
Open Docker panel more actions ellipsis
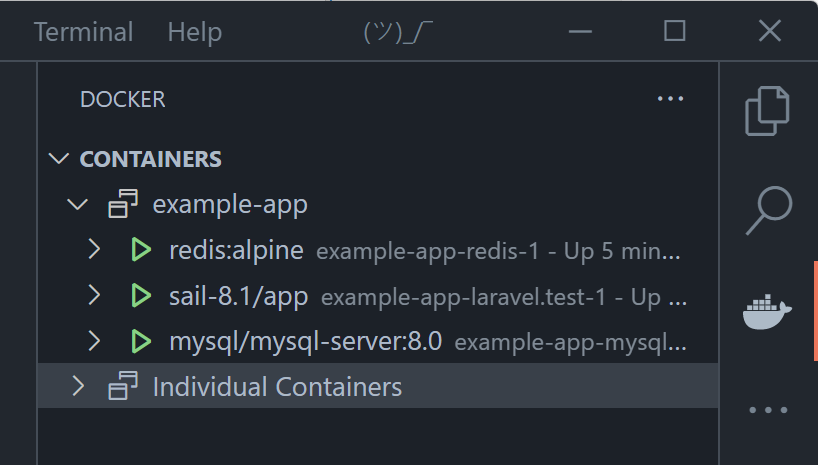point(670,99)
